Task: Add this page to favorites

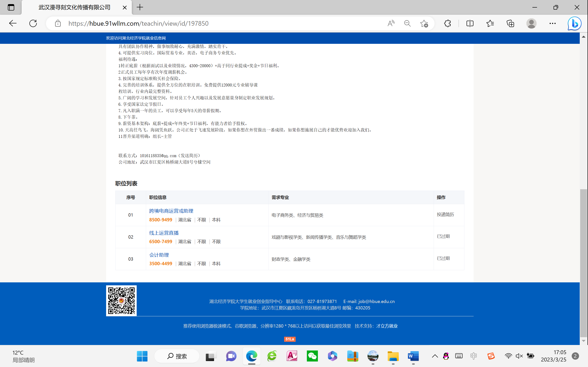Action: [x=424, y=23]
